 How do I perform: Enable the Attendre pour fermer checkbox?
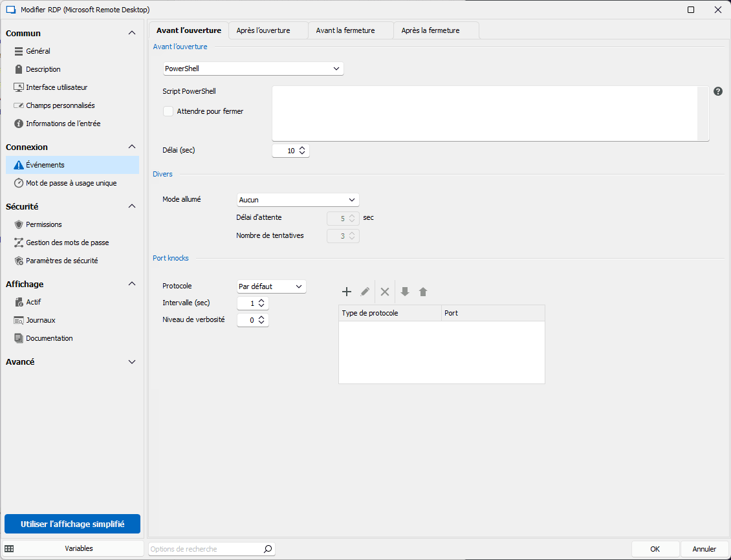[x=168, y=111]
